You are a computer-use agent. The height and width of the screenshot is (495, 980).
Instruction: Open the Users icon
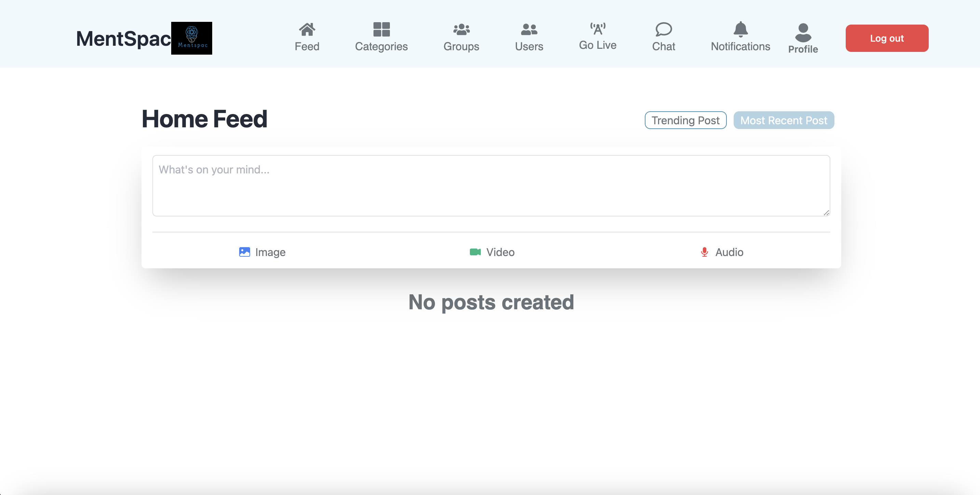(529, 29)
